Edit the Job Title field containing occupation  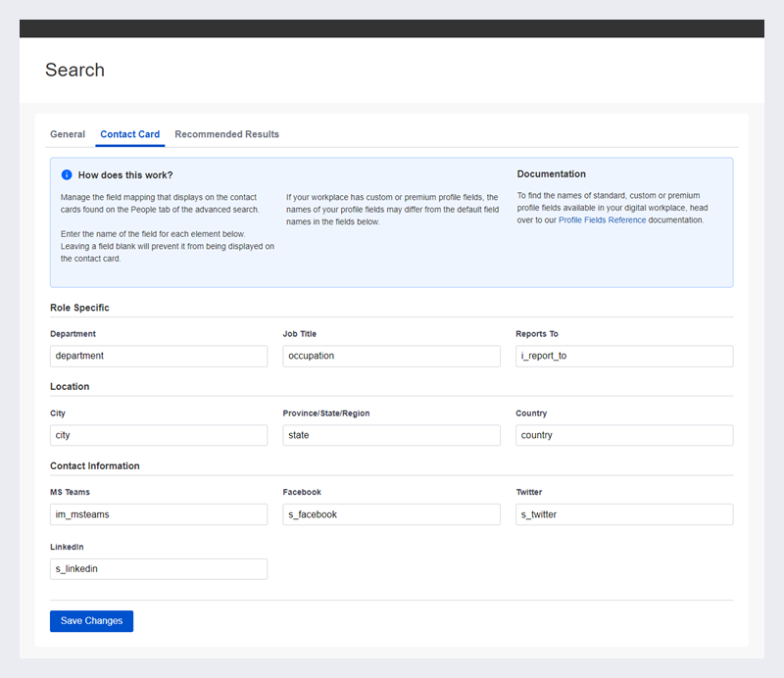[391, 356]
